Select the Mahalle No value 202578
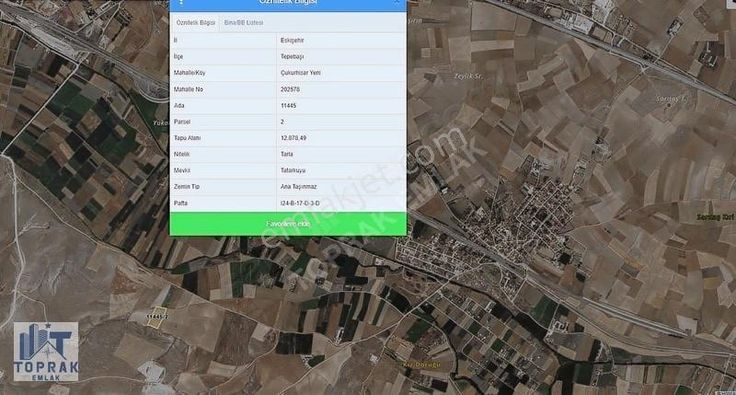The width and height of the screenshot is (736, 395). pyautogui.click(x=290, y=89)
